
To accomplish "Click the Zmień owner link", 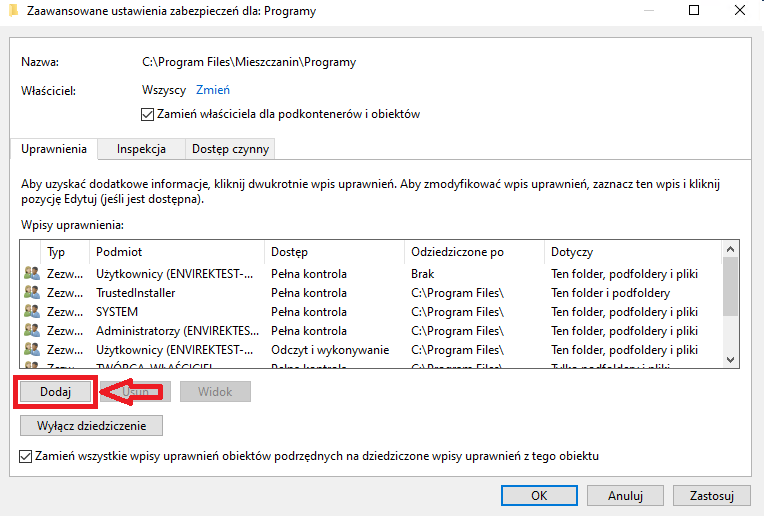I will coord(213,90).
